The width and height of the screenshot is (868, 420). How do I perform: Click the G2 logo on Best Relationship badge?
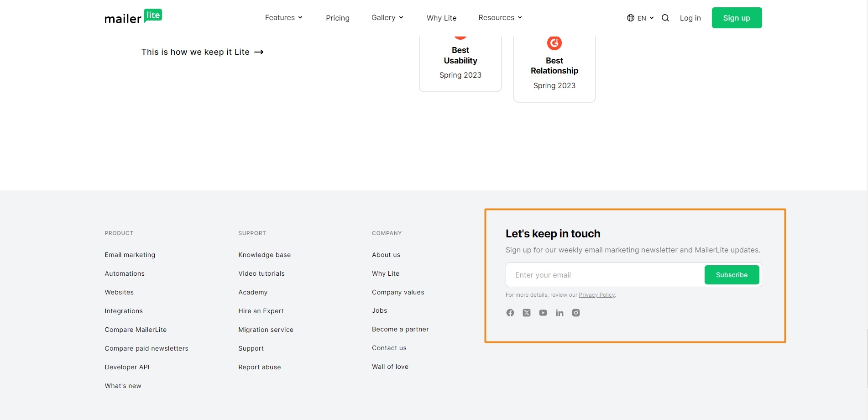coord(554,43)
